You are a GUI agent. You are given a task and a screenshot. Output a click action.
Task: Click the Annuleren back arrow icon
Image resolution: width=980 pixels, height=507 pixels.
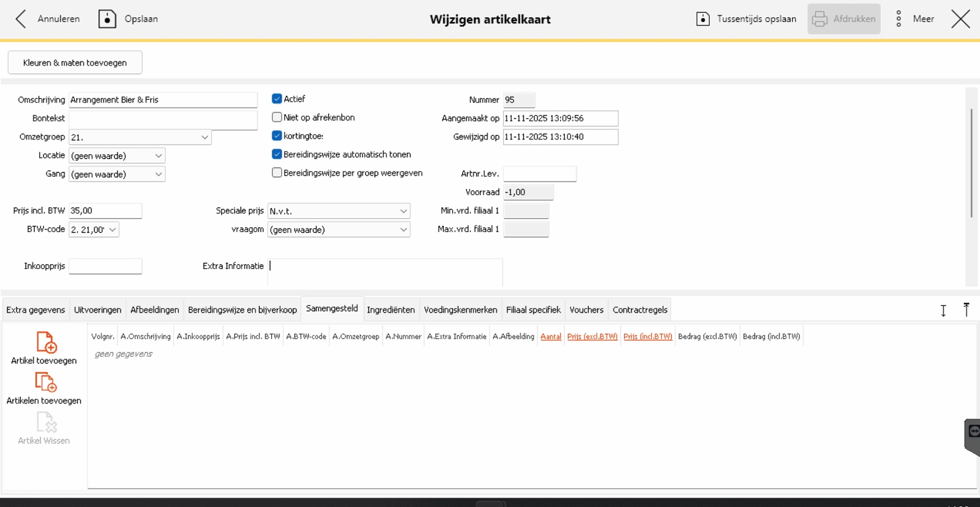[21, 19]
